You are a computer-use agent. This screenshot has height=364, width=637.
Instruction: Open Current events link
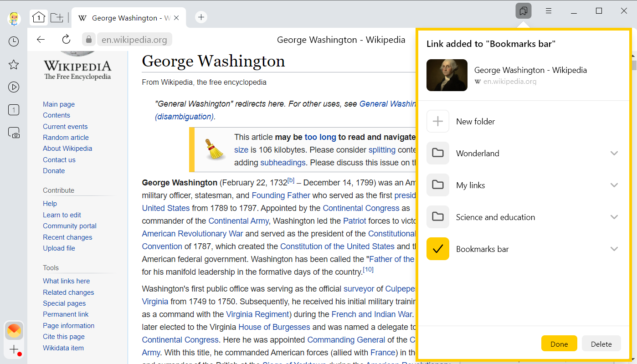point(65,127)
